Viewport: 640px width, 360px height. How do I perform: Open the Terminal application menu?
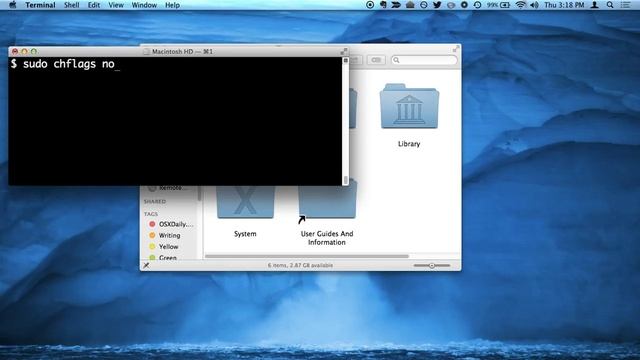(x=40, y=5)
